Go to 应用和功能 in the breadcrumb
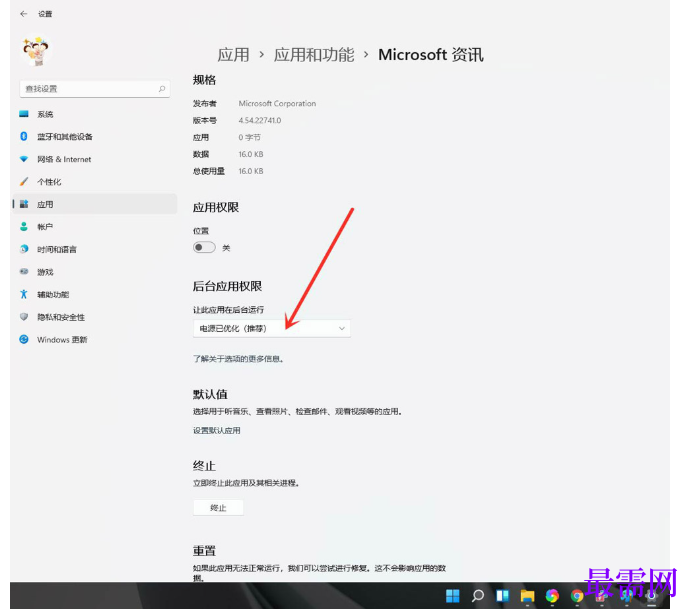The width and height of the screenshot is (696, 614). coord(314,55)
